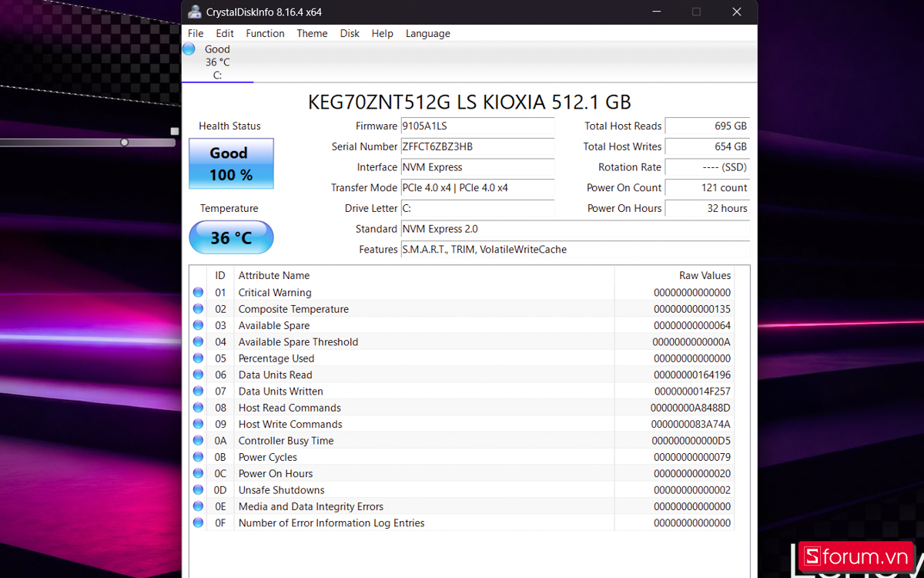Click the CrystalDiskInfo title bar app icon

(x=194, y=12)
